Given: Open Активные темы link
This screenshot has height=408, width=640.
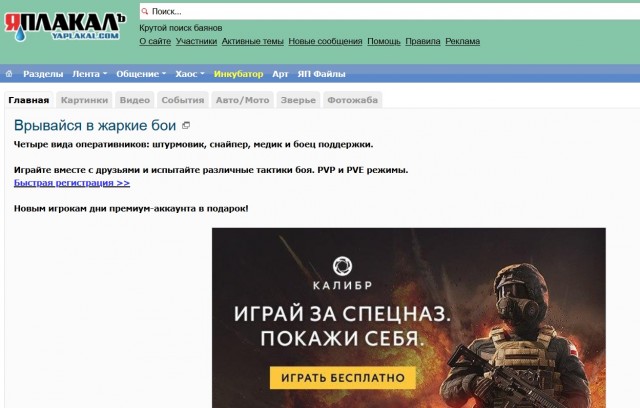Looking at the screenshot, I should click(253, 41).
